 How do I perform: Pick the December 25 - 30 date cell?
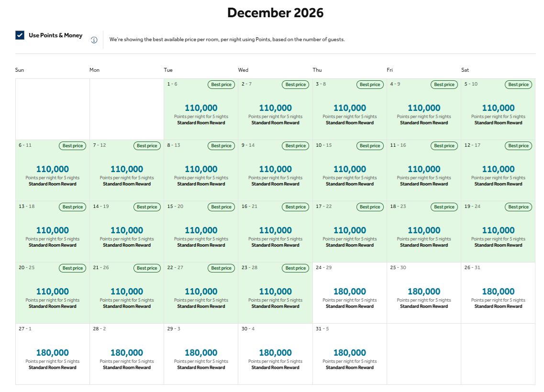click(x=424, y=293)
